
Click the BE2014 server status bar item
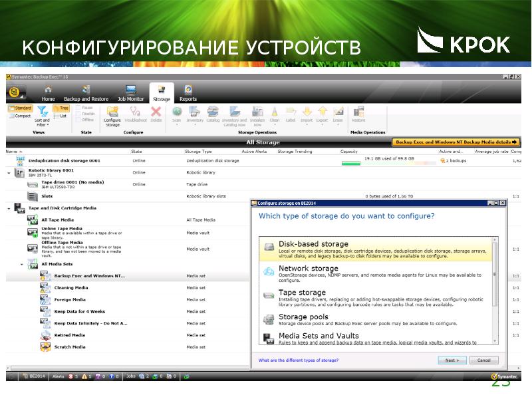34,376
